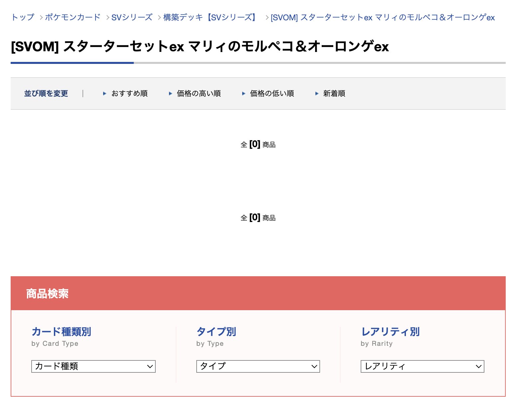531x420 pixels.
Task: Click the 'by Card Type' subtitle
Action: point(55,343)
